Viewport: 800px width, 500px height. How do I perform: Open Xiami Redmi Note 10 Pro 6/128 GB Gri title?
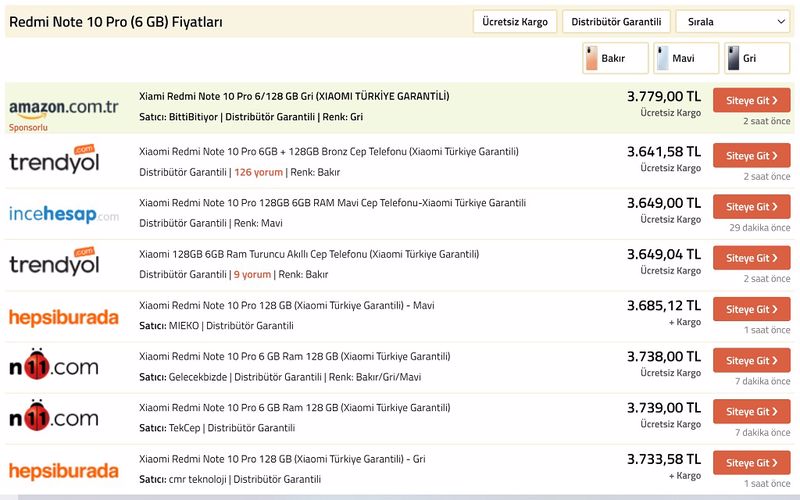point(294,96)
